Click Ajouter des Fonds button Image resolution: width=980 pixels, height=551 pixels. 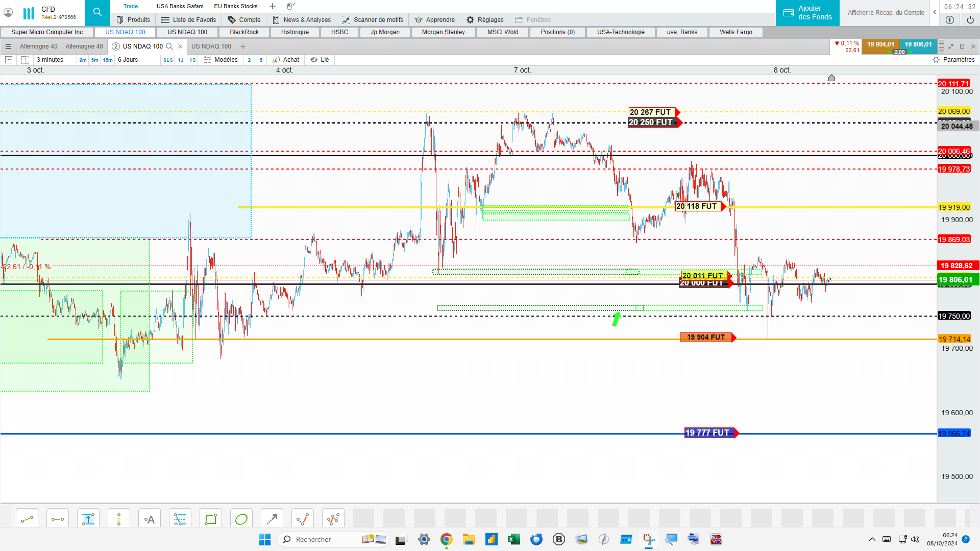[807, 13]
